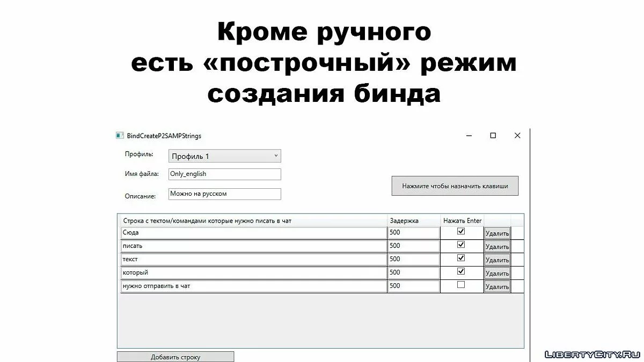Click Удалить next to the писать row
644x362 pixels.
pyautogui.click(x=497, y=247)
